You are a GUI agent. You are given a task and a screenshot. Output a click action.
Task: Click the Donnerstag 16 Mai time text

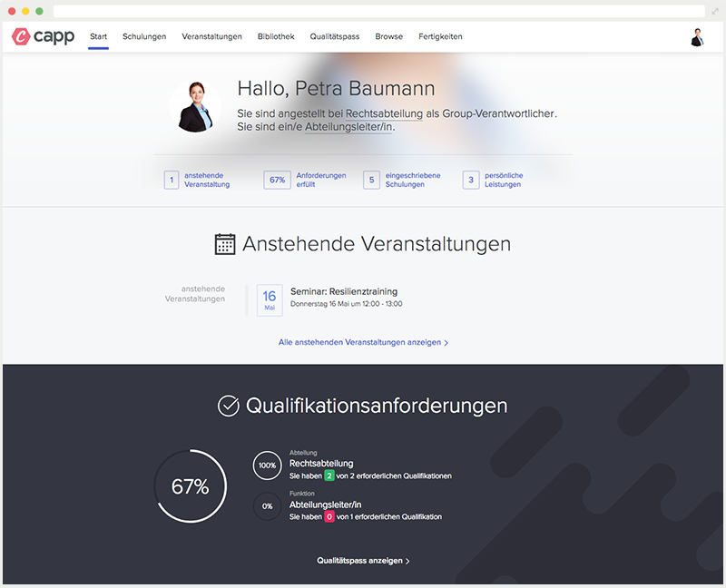[347, 304]
